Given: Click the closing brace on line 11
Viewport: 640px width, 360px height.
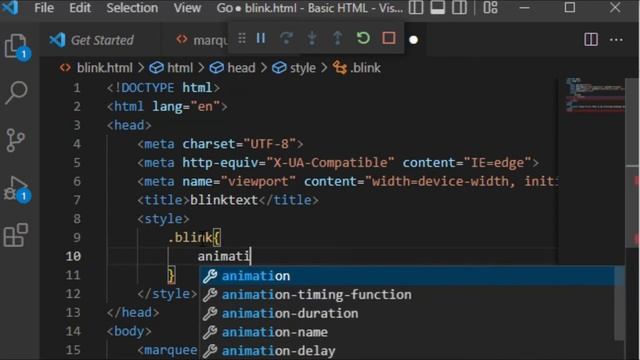Looking at the screenshot, I should pos(171,275).
